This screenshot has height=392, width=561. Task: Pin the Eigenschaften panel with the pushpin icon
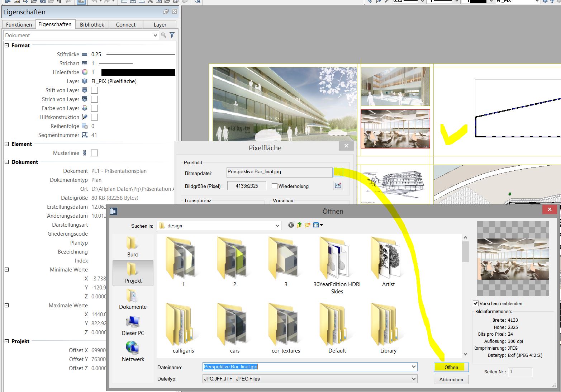coord(166,12)
